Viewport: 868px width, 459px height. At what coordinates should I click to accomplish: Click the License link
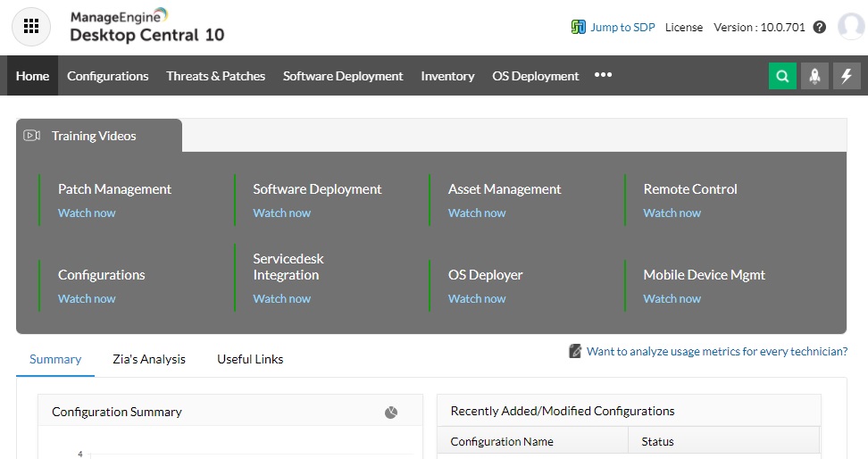684,28
